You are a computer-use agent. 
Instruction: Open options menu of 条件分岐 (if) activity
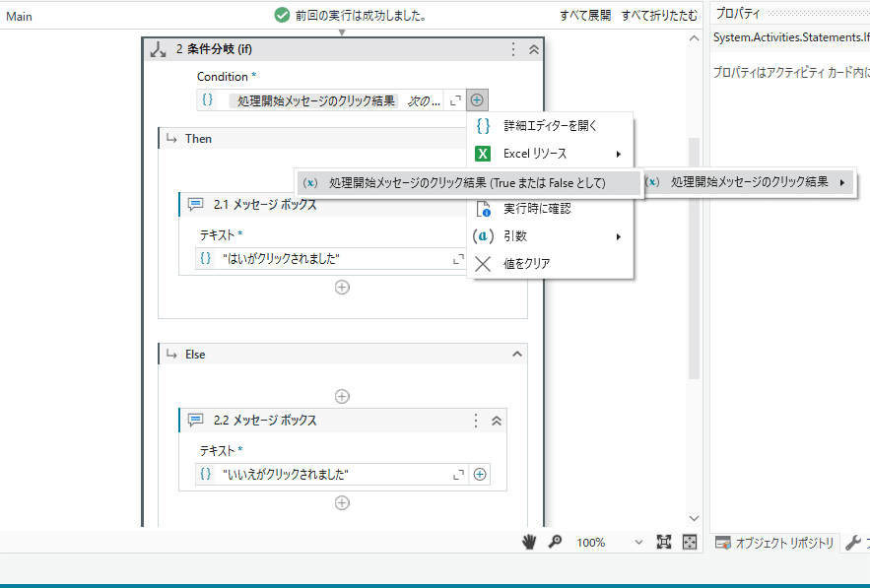pyautogui.click(x=513, y=49)
